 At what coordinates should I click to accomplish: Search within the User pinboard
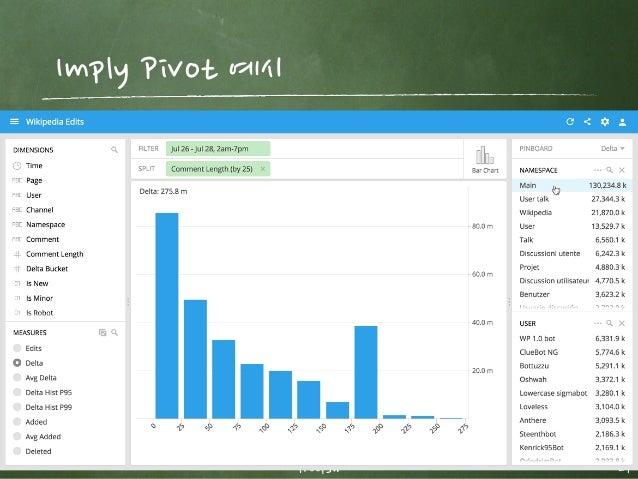click(609, 323)
